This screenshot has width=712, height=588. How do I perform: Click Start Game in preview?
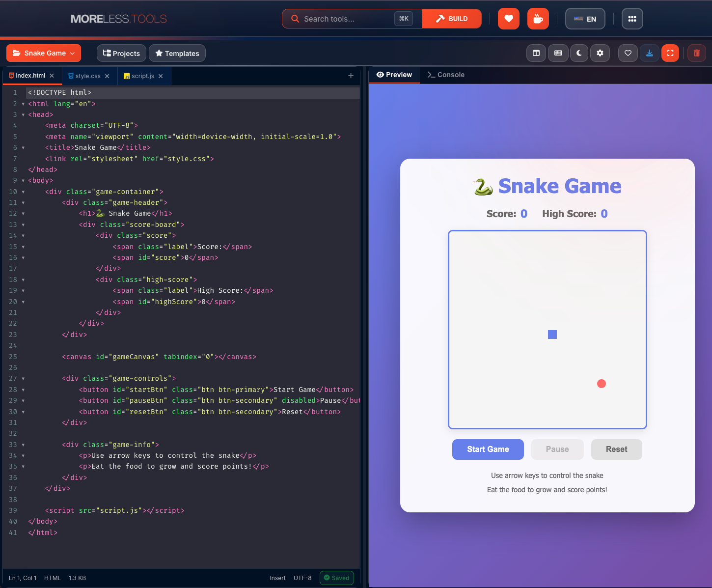[x=488, y=449]
